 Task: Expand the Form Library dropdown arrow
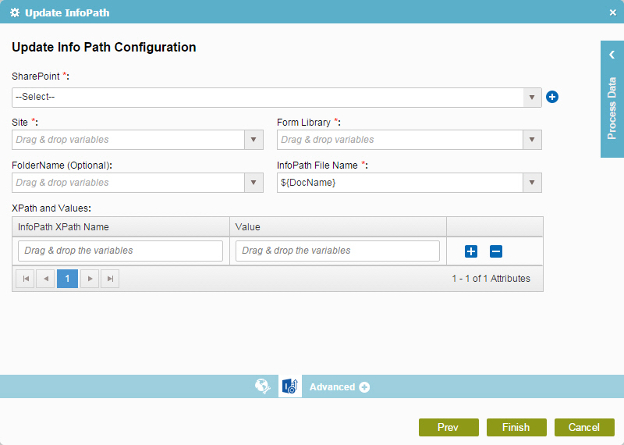tap(532, 140)
